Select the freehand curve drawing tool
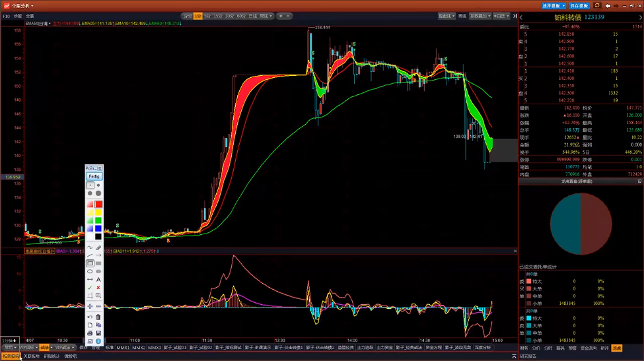This screenshot has height=361, width=644. pos(90,247)
